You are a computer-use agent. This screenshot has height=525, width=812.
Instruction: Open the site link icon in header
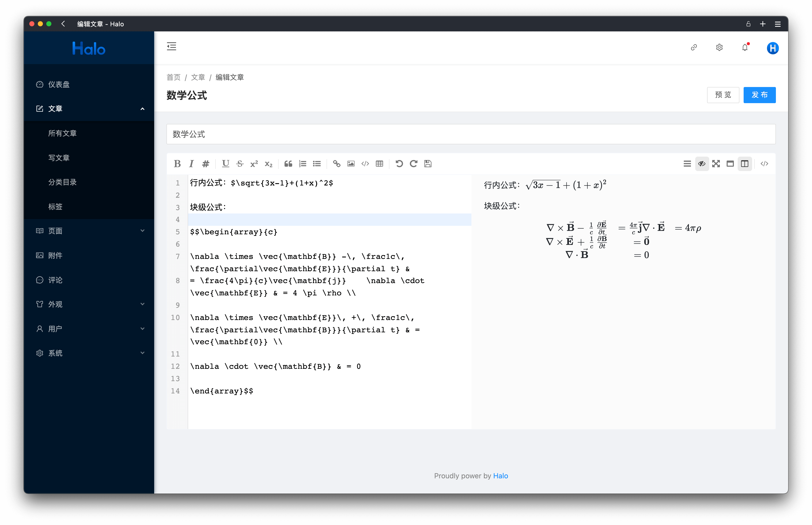(694, 47)
